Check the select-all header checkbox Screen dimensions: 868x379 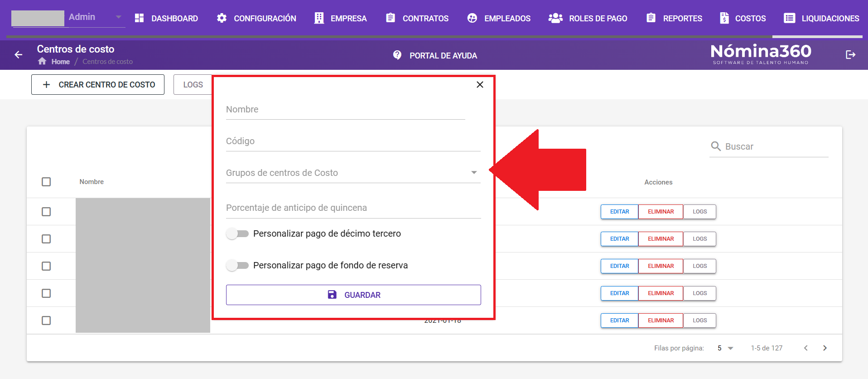pos(46,182)
